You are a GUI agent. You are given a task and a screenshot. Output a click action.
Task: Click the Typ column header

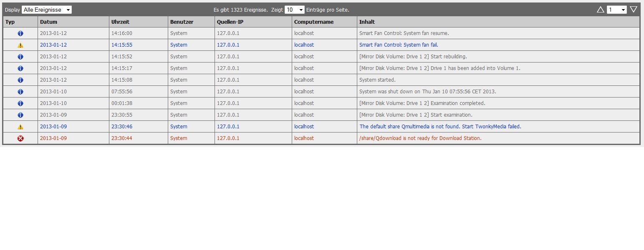[x=10, y=22]
